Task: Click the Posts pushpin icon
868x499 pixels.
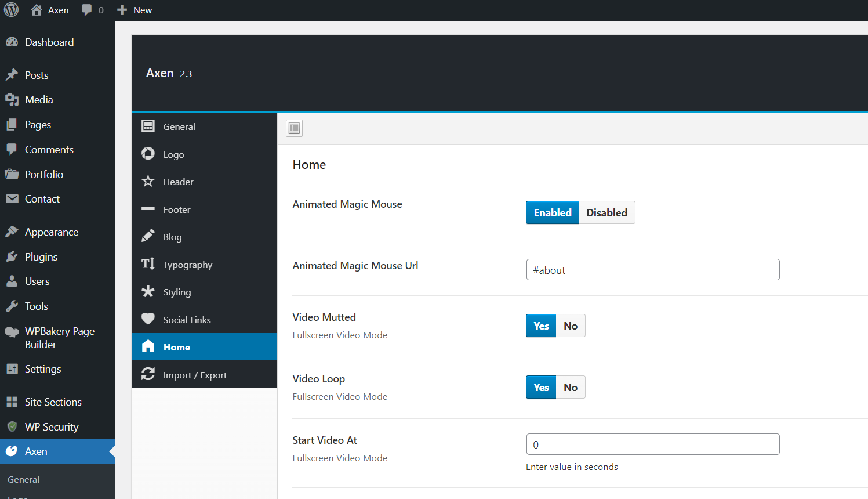Action: (12, 75)
